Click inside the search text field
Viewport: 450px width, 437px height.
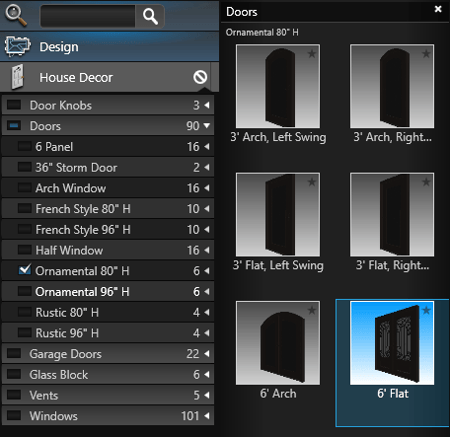(88, 16)
